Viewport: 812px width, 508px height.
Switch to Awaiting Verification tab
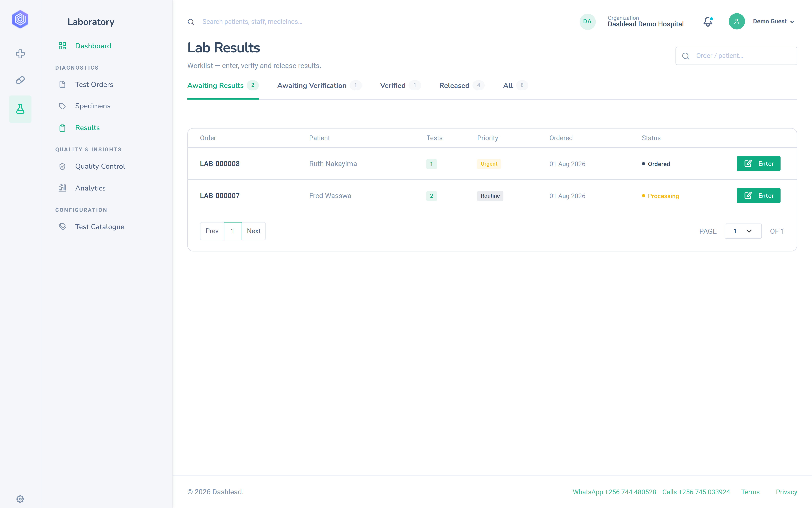pos(319,85)
